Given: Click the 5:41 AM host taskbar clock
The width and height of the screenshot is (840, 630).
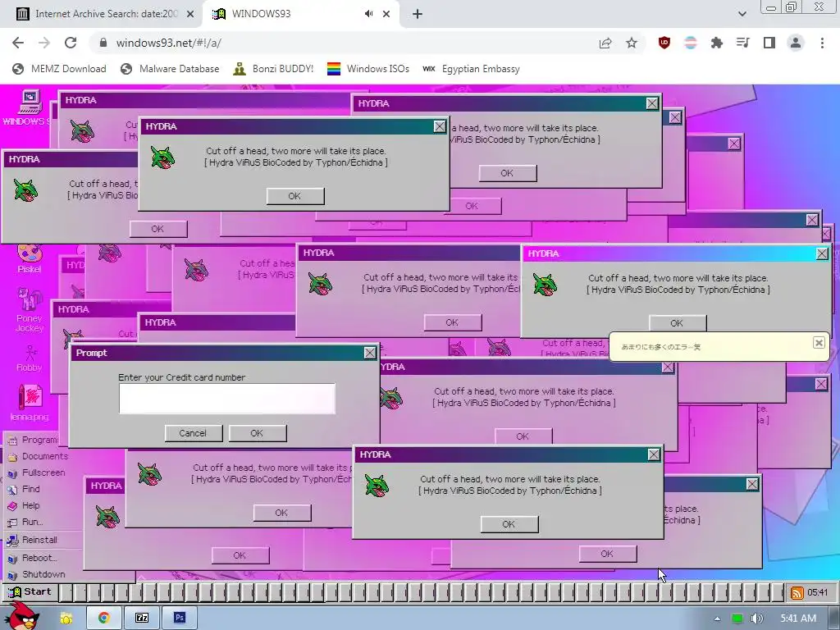Looking at the screenshot, I should (x=798, y=619).
